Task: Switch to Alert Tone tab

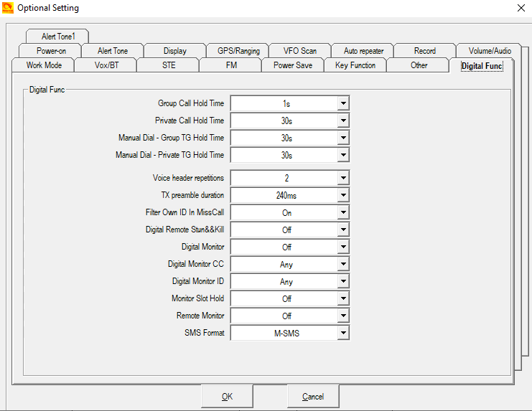Action: point(113,51)
